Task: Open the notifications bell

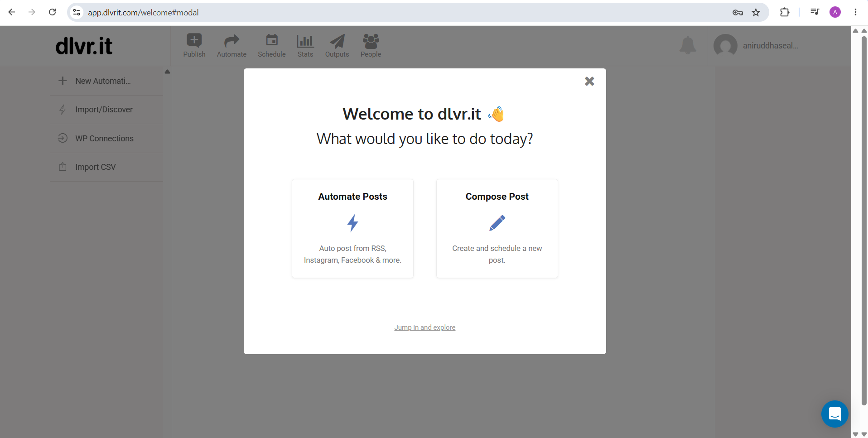Action: point(688,45)
